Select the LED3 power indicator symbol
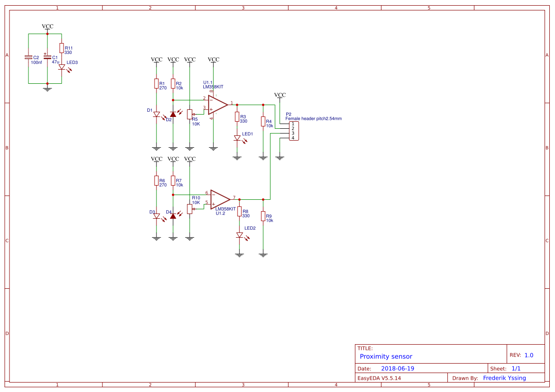555x392 pixels. tap(61, 68)
